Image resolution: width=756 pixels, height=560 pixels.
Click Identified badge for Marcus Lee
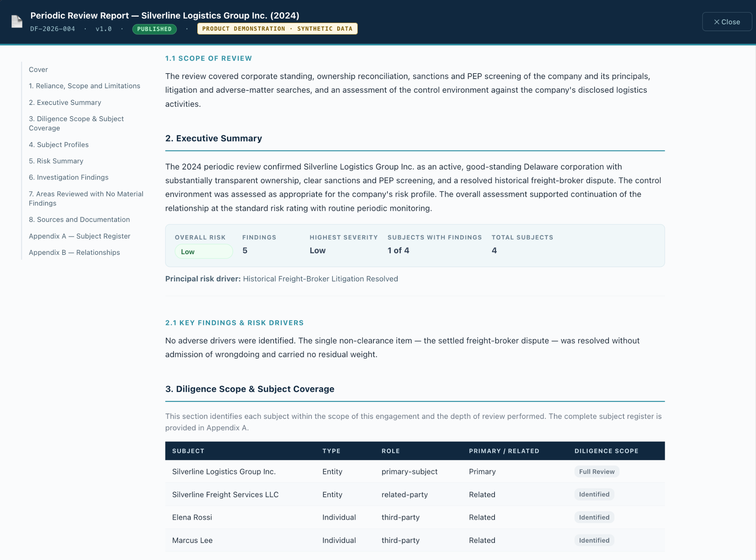pos(594,540)
